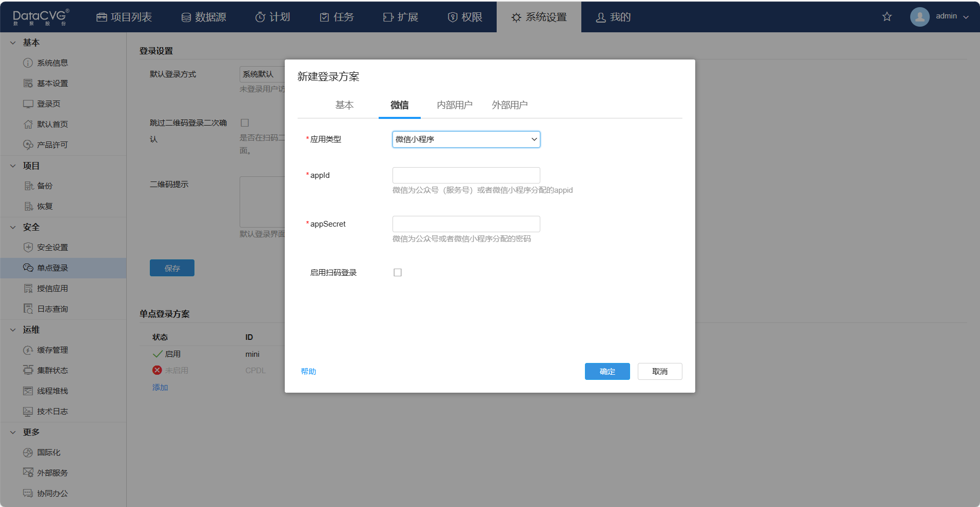Expand the admin account menu arrow
The width and height of the screenshot is (980, 507).
tap(966, 17)
